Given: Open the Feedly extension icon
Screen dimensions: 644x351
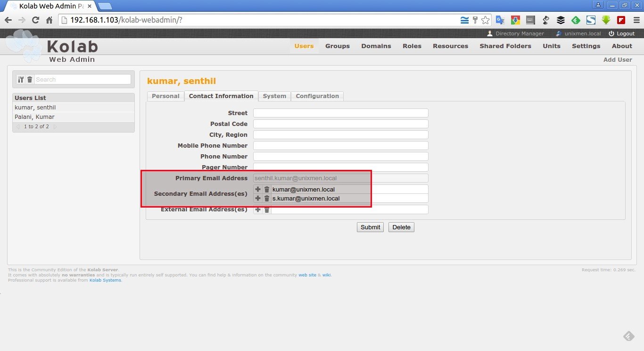Looking at the screenshot, I should tap(576, 20).
